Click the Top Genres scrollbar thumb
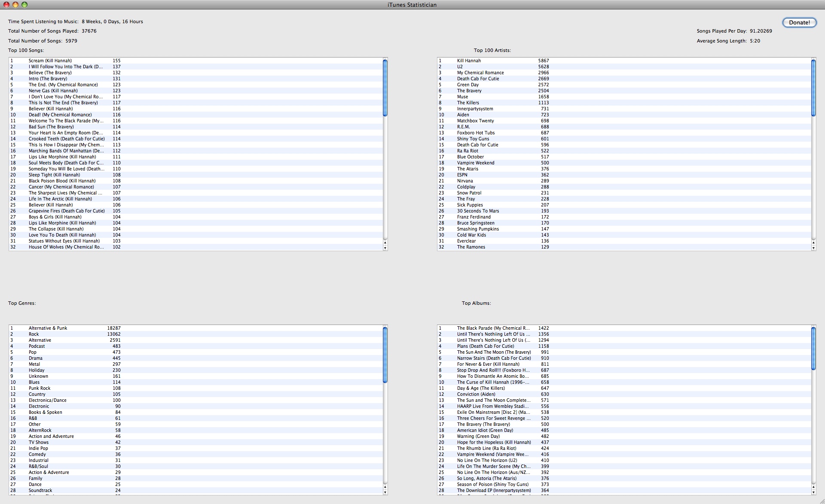825x504 pixels. coord(385,355)
